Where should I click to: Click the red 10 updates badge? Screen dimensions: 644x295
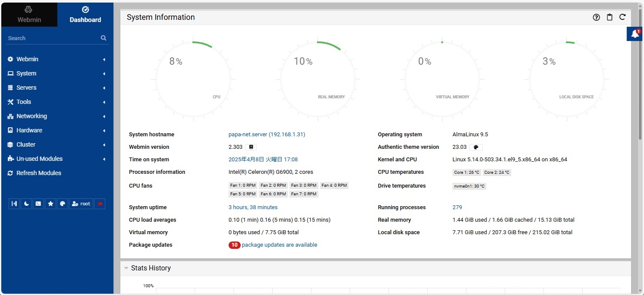click(234, 245)
